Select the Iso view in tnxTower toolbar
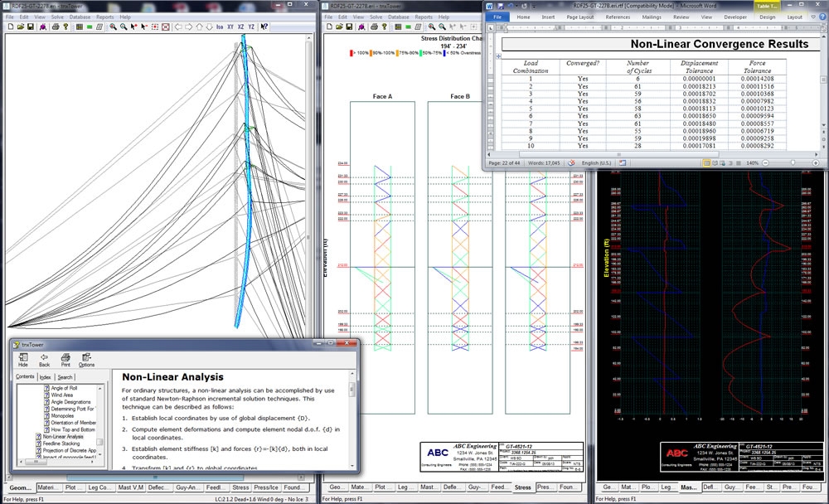This screenshot has width=829, height=504. [x=221, y=27]
